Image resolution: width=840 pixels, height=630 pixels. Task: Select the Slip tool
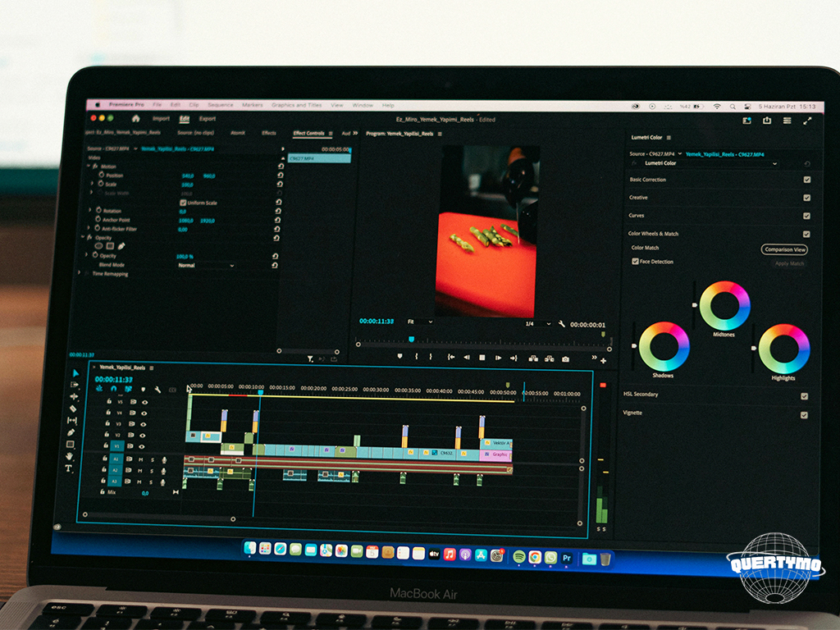point(72,421)
